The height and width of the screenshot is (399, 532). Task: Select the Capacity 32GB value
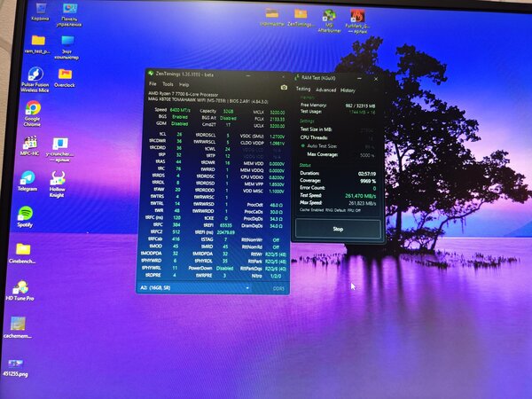pyautogui.click(x=228, y=112)
